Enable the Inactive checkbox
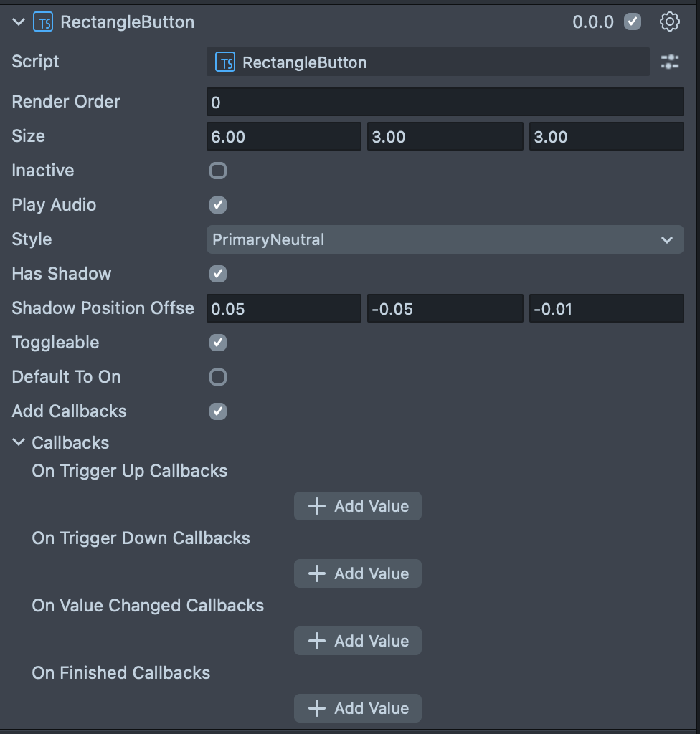The height and width of the screenshot is (734, 700). pos(217,171)
